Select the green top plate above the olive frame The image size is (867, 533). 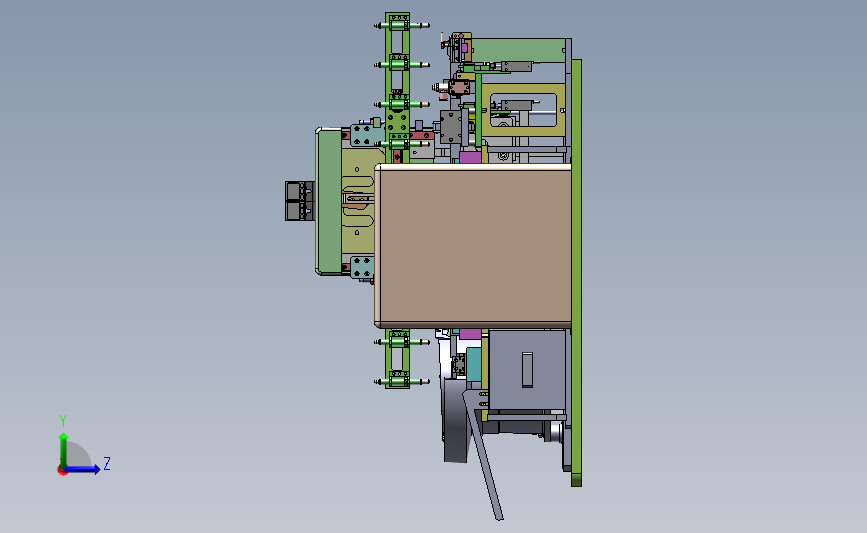[519, 50]
